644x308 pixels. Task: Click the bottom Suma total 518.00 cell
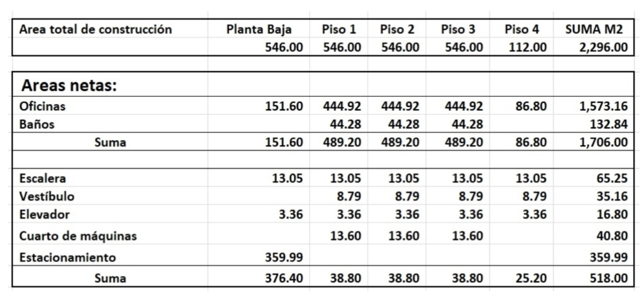594,278
